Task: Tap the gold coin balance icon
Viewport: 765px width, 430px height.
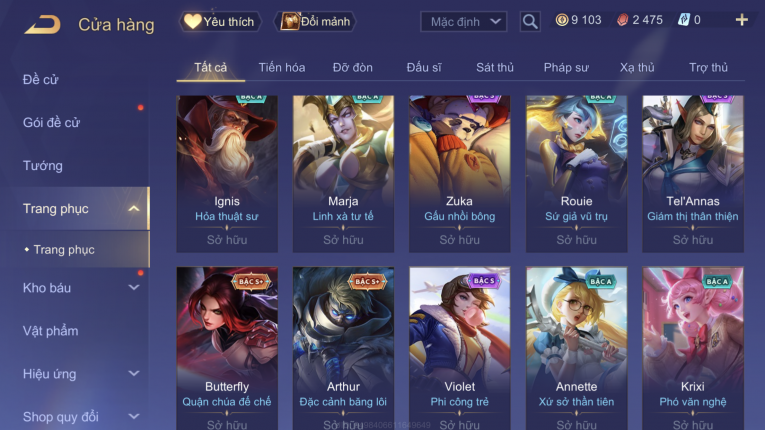Action: pyautogui.click(x=562, y=20)
